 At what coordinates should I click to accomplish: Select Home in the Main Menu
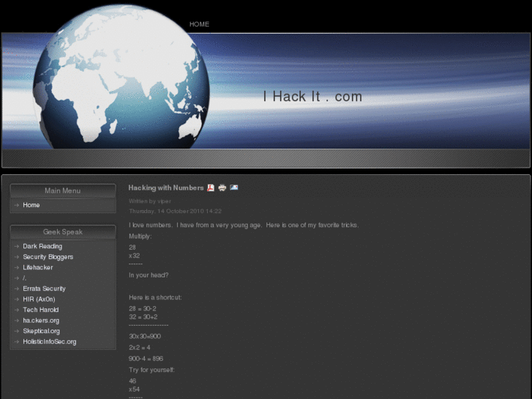click(31, 205)
